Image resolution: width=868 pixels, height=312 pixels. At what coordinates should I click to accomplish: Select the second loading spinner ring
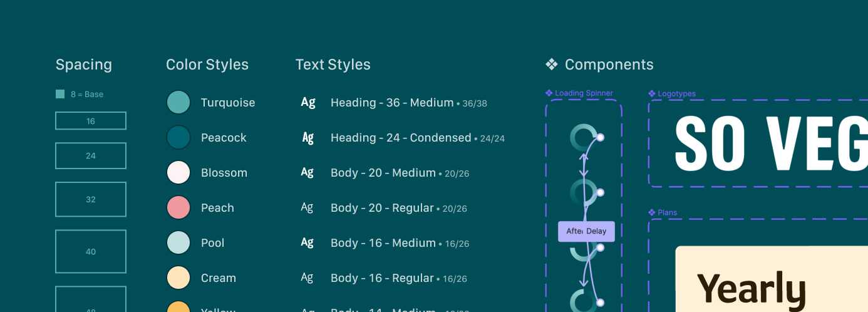(584, 192)
